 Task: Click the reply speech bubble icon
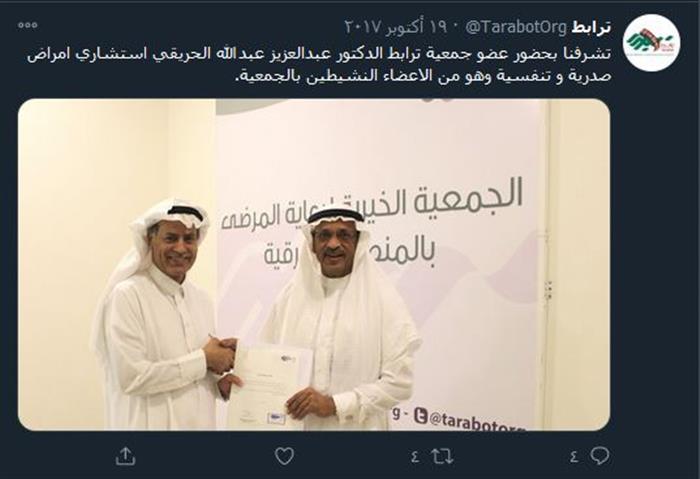[600, 456]
